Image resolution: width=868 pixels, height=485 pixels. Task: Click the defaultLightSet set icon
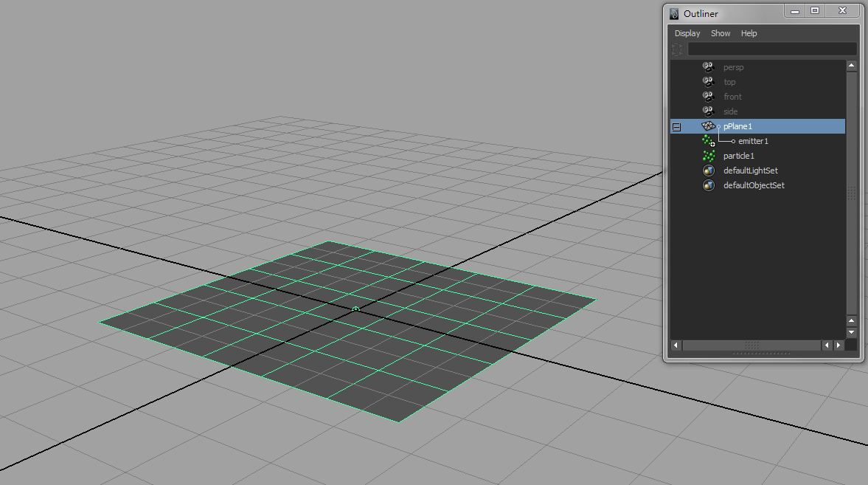pos(708,171)
